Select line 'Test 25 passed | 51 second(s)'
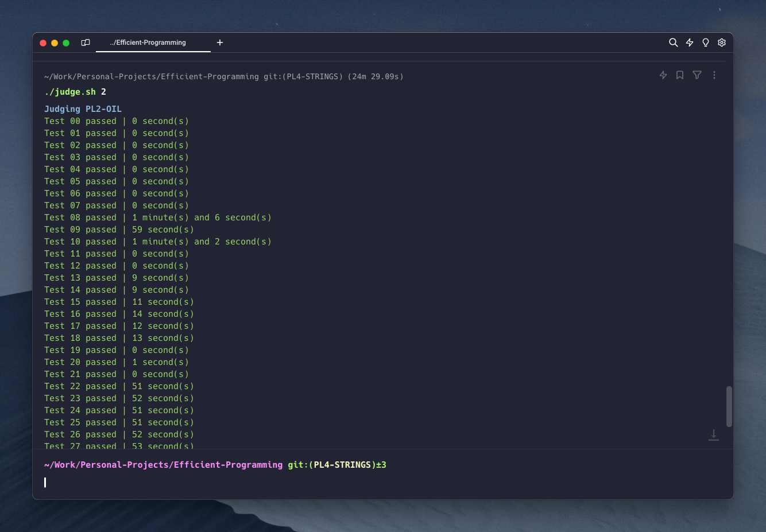The image size is (766, 532). click(x=119, y=422)
